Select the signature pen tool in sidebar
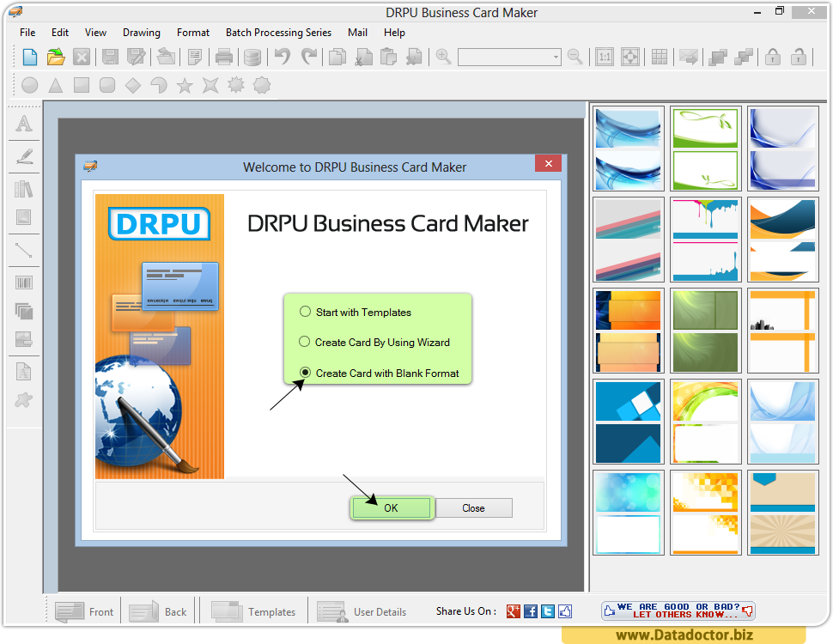The width and height of the screenshot is (833, 644). pos(24,156)
